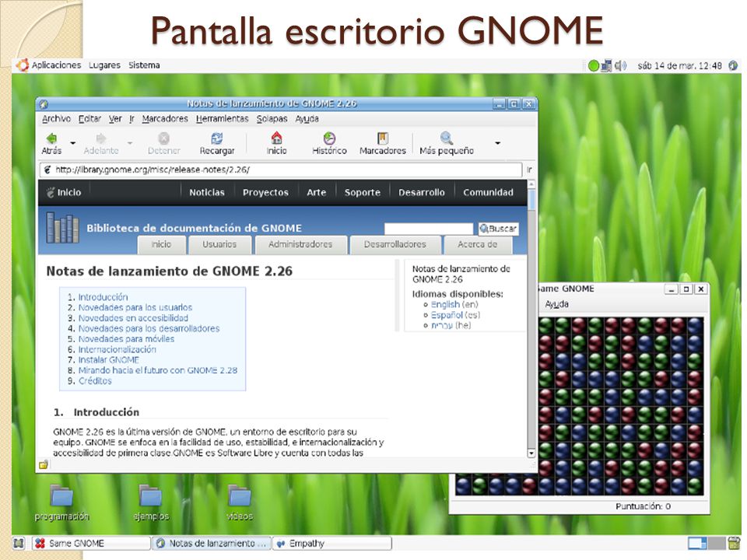Click the trash icon in bottom panel
Screen dimensions: 747x560
734,543
